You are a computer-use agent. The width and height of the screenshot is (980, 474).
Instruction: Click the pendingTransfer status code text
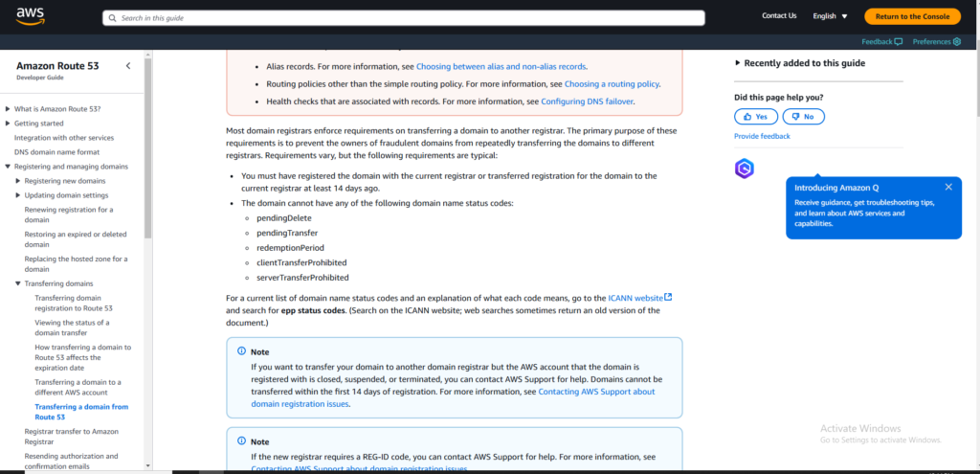tap(287, 233)
